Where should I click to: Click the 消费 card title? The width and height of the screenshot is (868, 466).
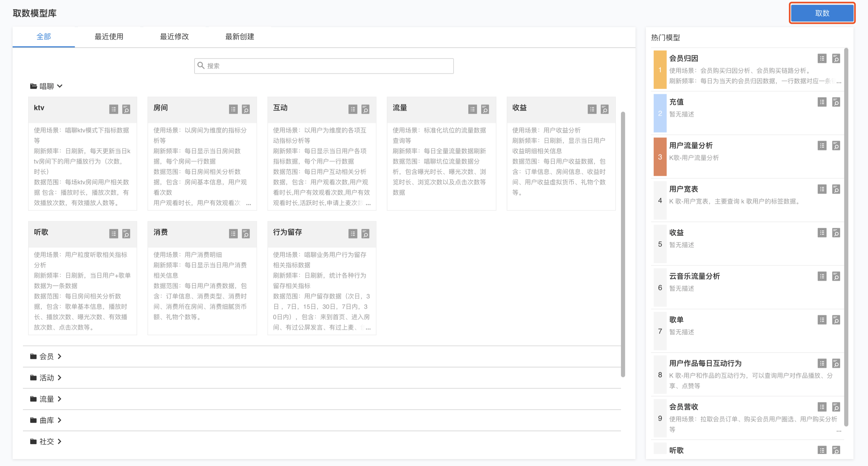[160, 232]
